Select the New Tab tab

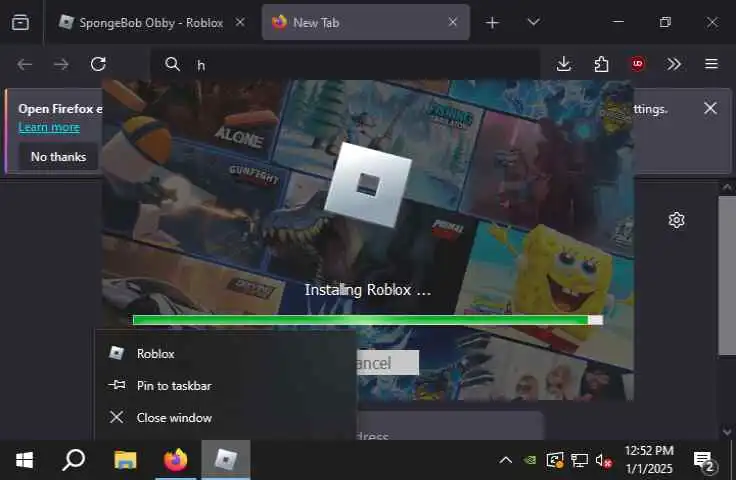[365, 23]
